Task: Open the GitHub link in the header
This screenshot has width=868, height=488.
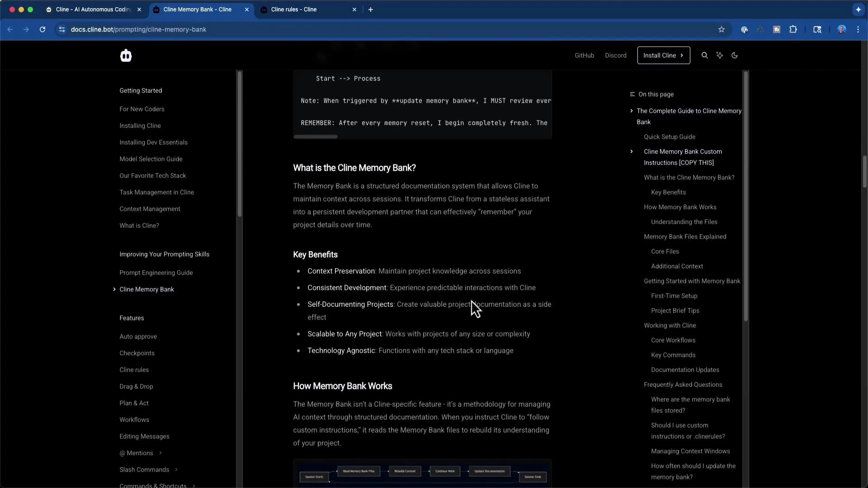Action: 584,55
